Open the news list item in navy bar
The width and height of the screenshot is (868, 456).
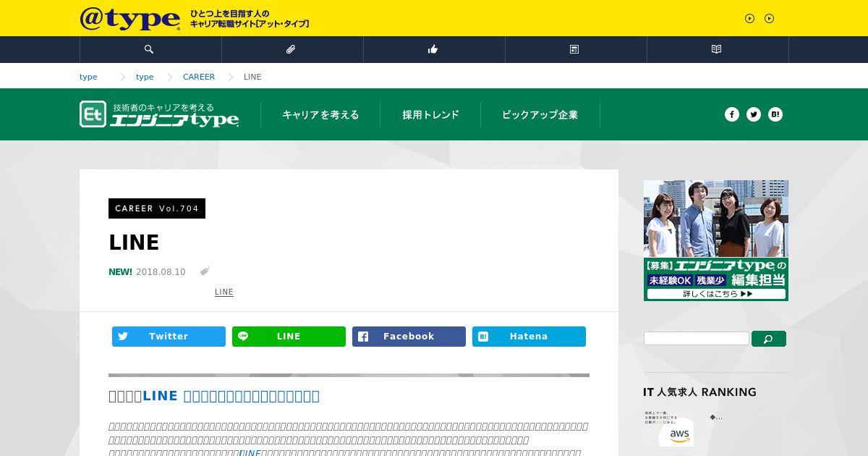point(575,49)
